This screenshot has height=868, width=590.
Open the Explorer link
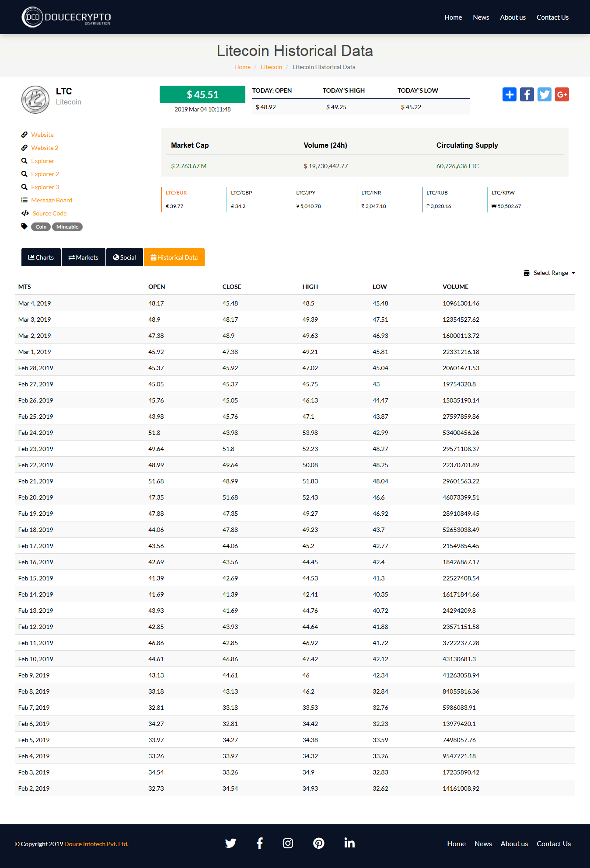42,161
